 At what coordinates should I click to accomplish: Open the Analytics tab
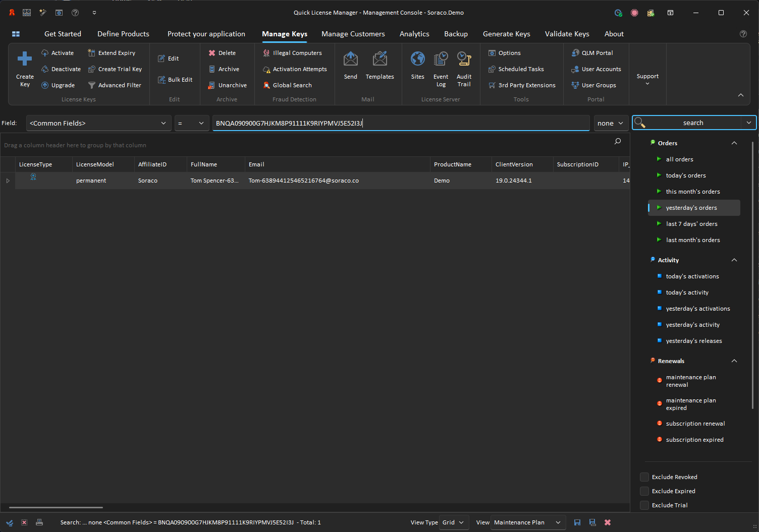coord(414,34)
